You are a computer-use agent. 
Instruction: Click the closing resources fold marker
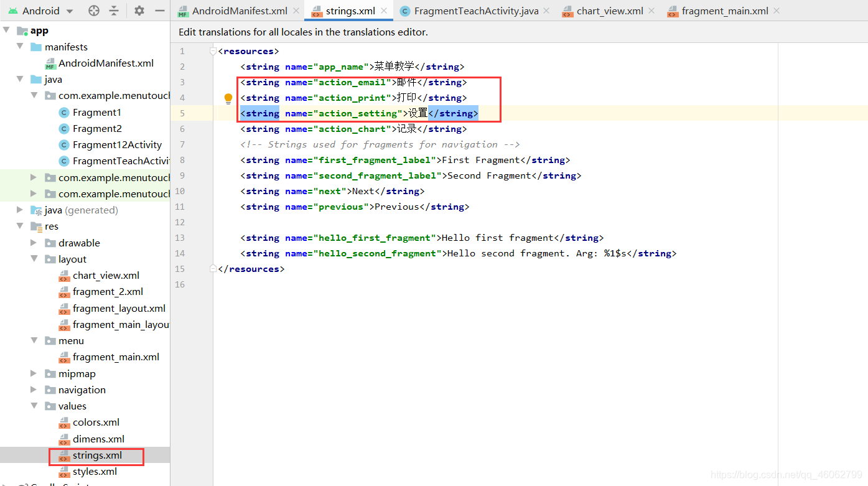point(213,269)
